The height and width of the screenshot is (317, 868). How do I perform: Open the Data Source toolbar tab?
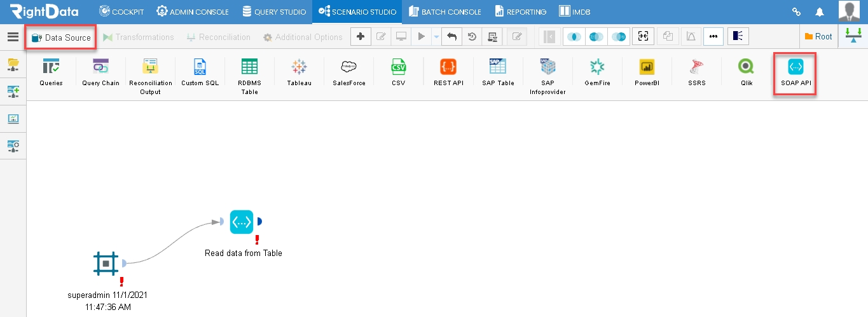point(61,37)
